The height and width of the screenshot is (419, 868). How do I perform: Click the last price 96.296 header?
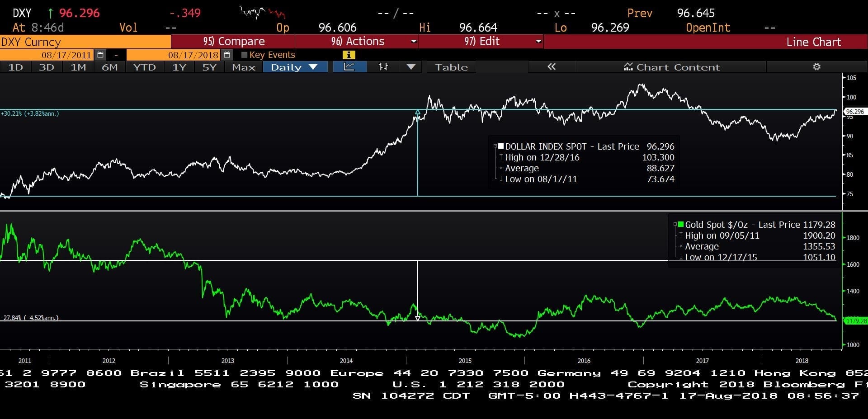point(79,13)
